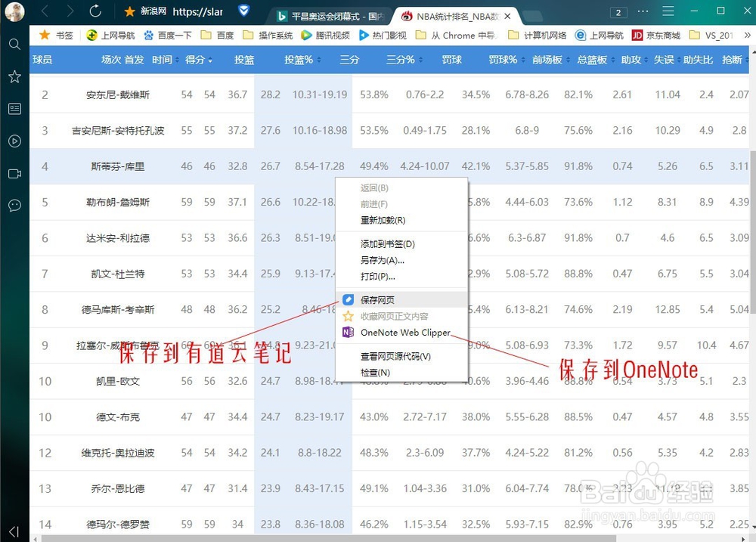The height and width of the screenshot is (542, 756).
Task: Sort the table by 总篮板 column
Action: click(x=596, y=60)
